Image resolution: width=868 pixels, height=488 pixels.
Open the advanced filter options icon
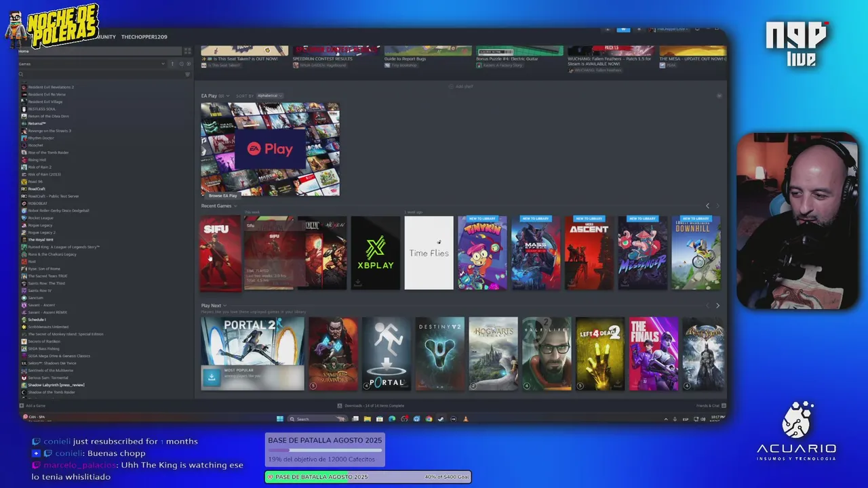[x=188, y=75]
